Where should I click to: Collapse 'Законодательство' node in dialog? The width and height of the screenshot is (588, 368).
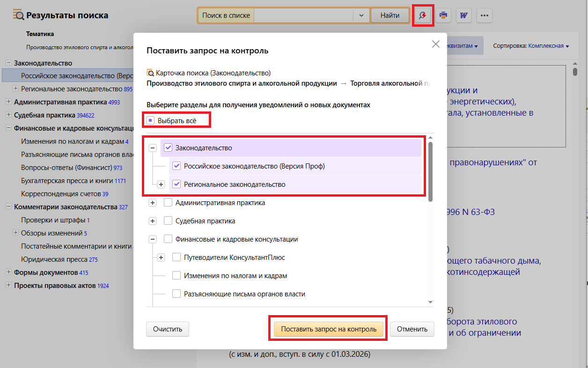pos(152,148)
